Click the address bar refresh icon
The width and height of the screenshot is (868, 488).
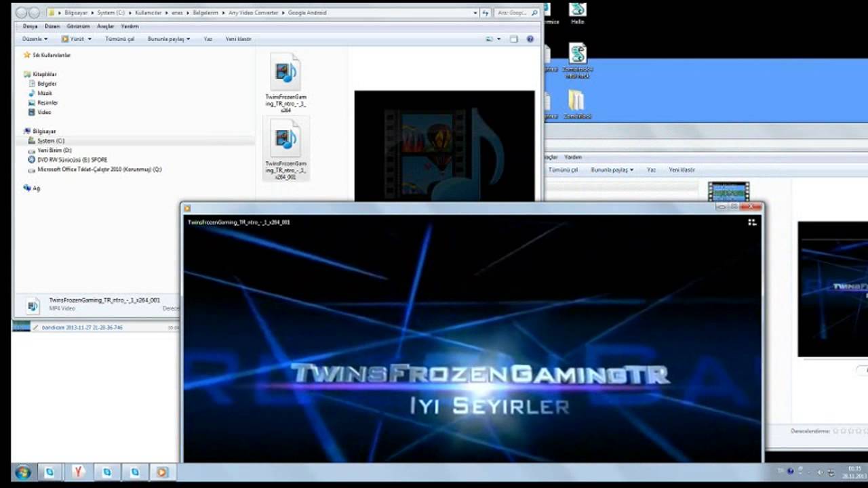[x=485, y=12]
